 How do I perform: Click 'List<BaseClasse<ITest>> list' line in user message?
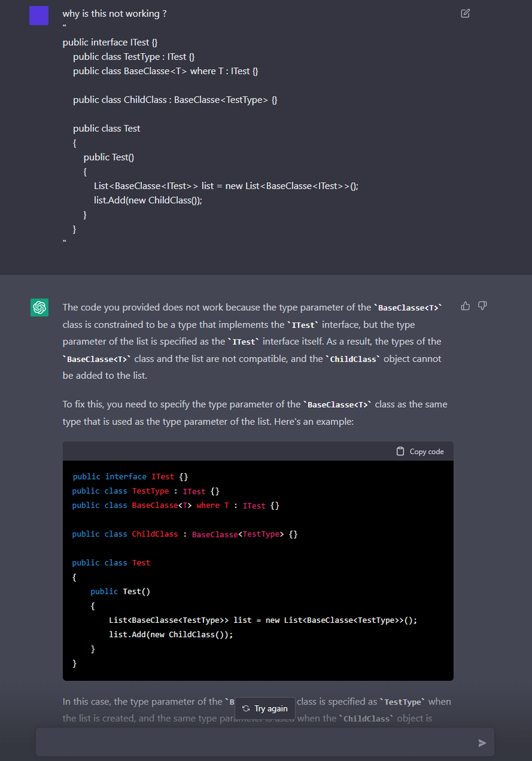click(226, 186)
